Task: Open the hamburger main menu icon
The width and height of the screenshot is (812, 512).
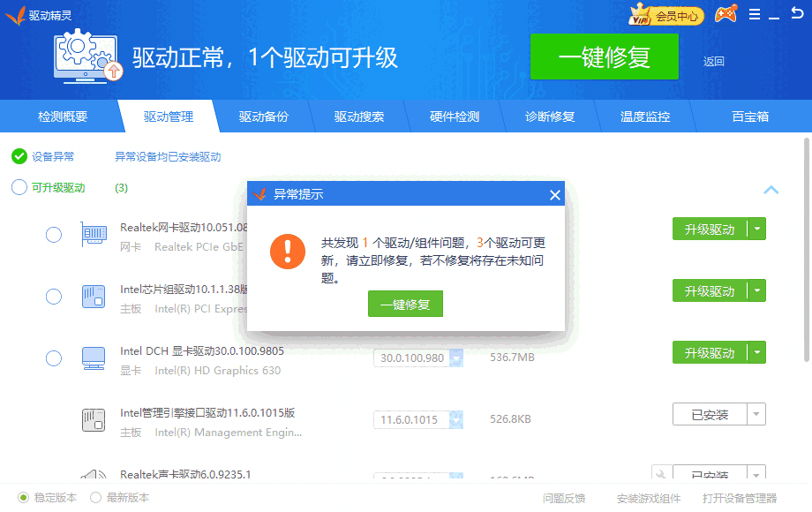Action: pos(755,15)
